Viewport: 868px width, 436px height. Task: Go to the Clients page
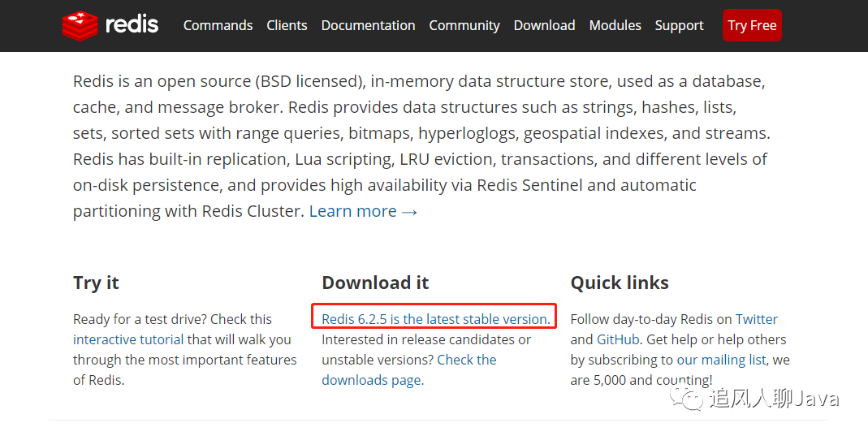click(287, 25)
